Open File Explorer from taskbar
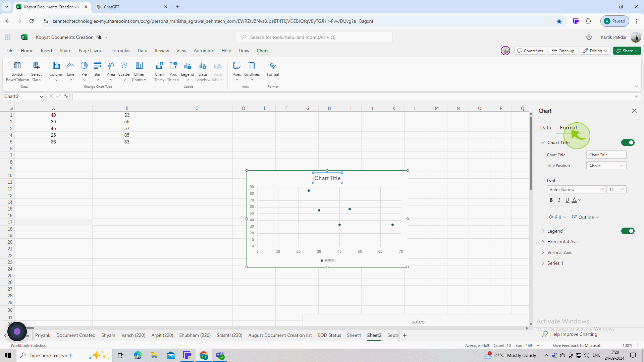The width and height of the screenshot is (644, 362). (154, 355)
